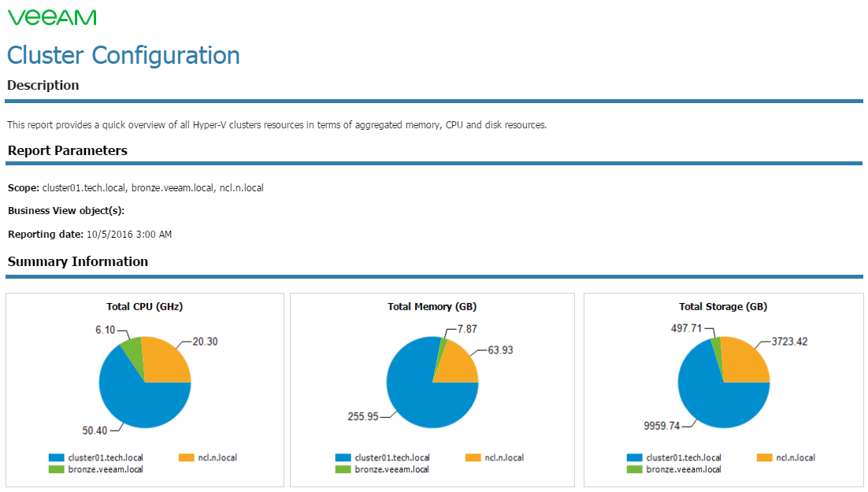Click the green bronze.veeam.local swatch in Memory legend
This screenshot has height=492, width=868.
click(x=343, y=469)
